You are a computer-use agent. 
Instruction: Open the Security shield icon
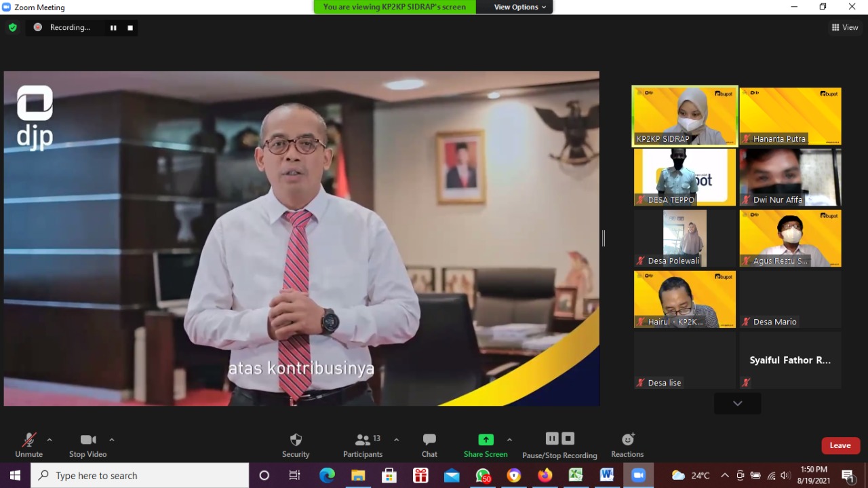pyautogui.click(x=296, y=440)
